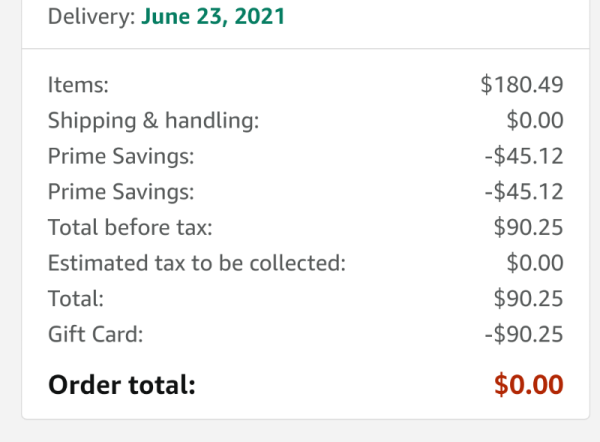Click the Total before tax label

pos(130,227)
